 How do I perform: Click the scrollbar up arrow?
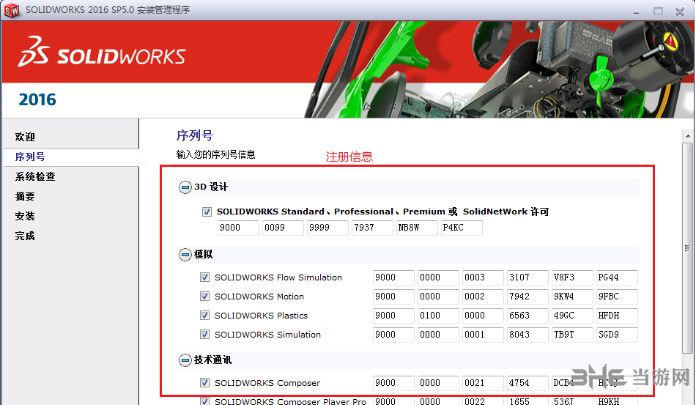[x=687, y=136]
